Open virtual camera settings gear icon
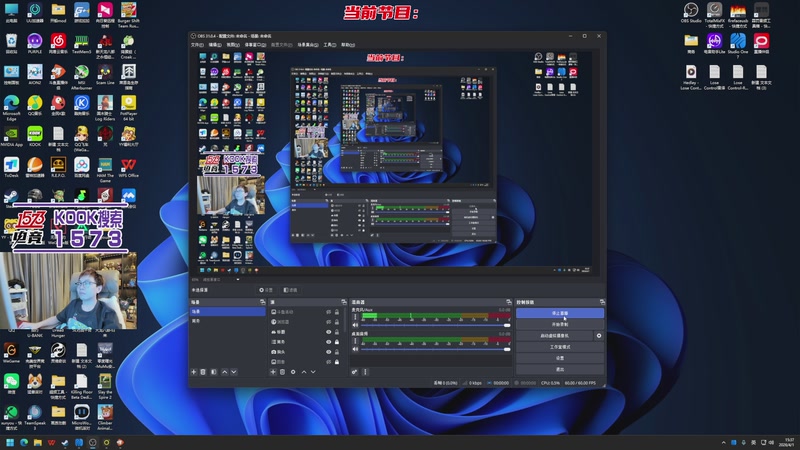This screenshot has width=800, height=450. click(599, 336)
